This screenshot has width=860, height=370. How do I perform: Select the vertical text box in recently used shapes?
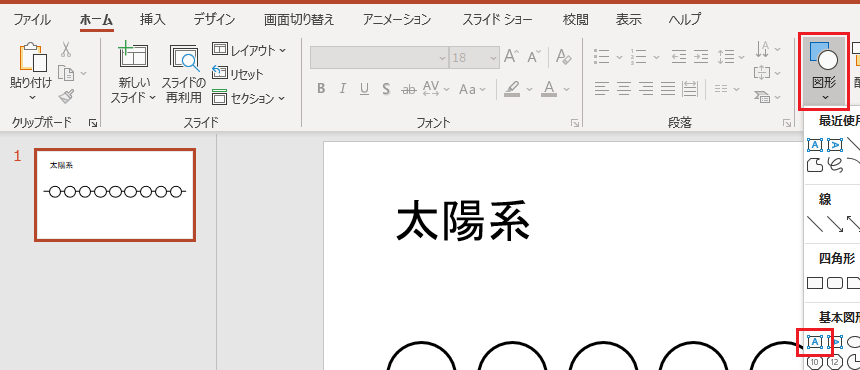pos(835,145)
